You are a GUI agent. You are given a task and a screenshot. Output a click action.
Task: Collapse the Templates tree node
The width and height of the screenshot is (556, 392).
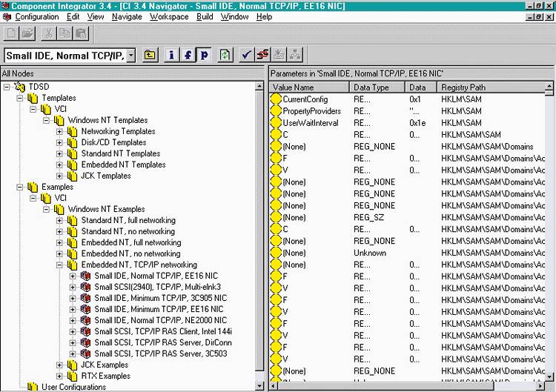coord(20,98)
